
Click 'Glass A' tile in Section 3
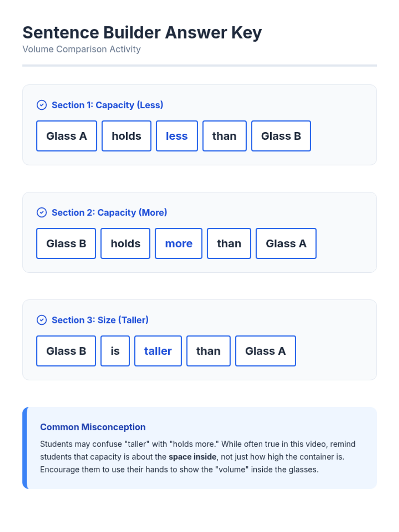tap(265, 351)
